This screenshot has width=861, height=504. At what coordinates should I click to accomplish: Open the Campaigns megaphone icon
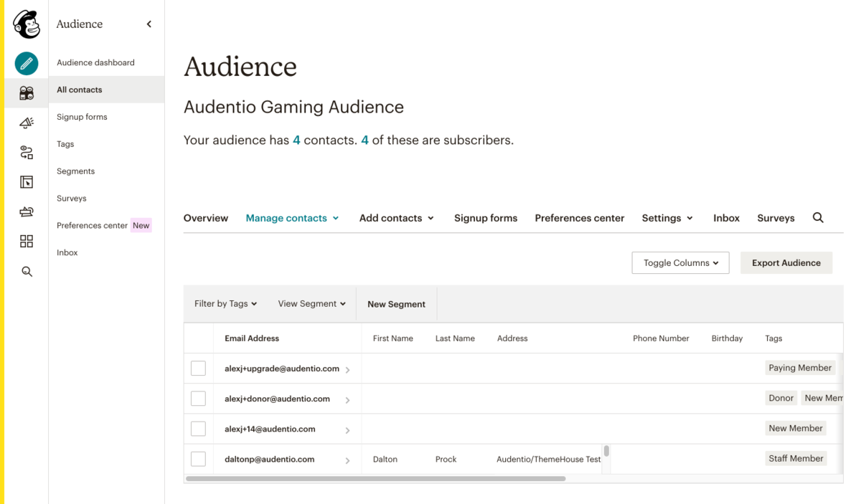[27, 123]
